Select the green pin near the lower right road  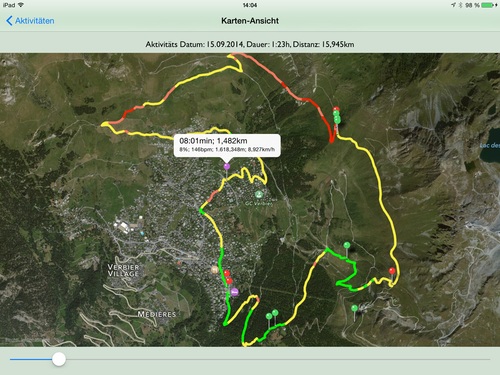tap(354, 308)
